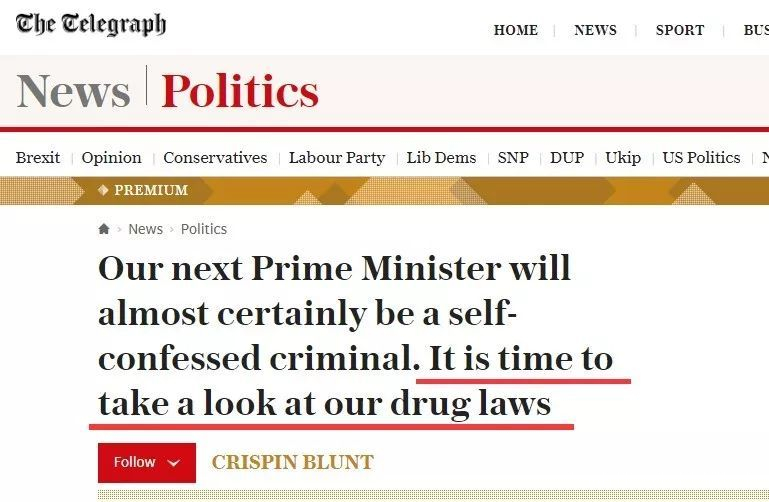Screen dimensions: 769x502
Task: Select the Opinion subsection tab
Action: [x=111, y=158]
